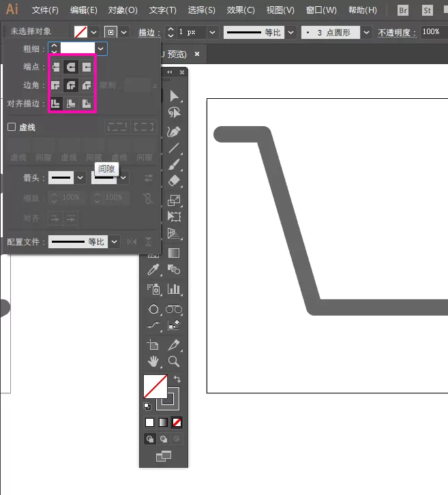Open the 文字(T) menu
The width and height of the screenshot is (448, 495).
[x=162, y=10]
